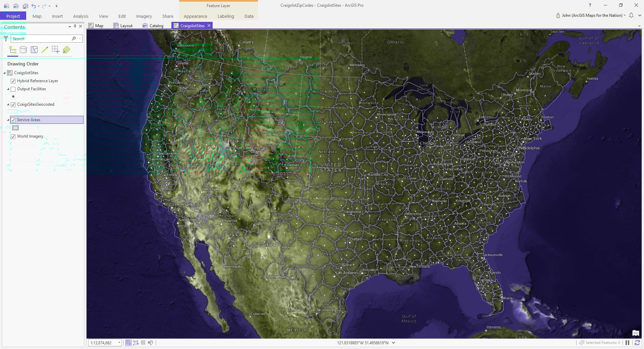Screen dimensions: 644x349
Task: Open the Redo history dropdown arrow
Action: click(x=49, y=6)
